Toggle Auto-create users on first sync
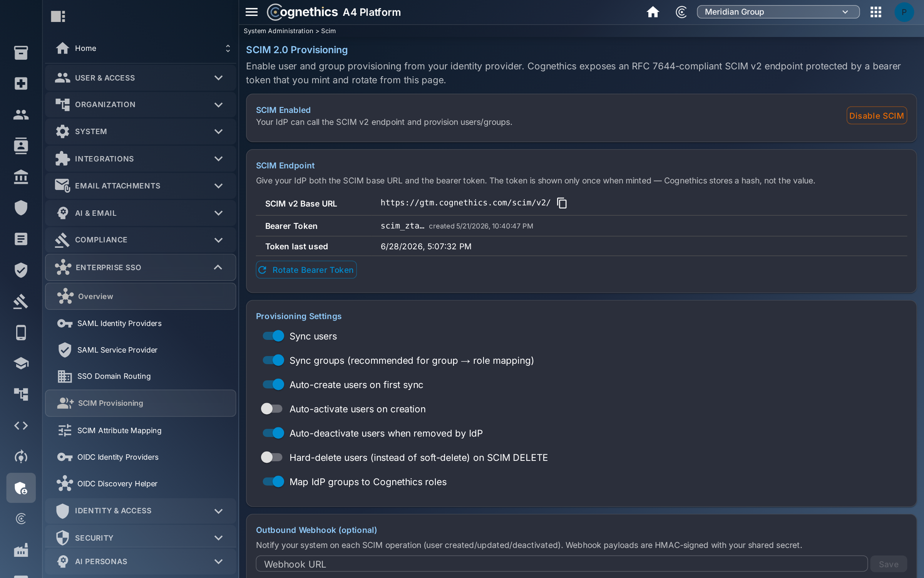Screen dimensions: 924x578 tap(273, 385)
